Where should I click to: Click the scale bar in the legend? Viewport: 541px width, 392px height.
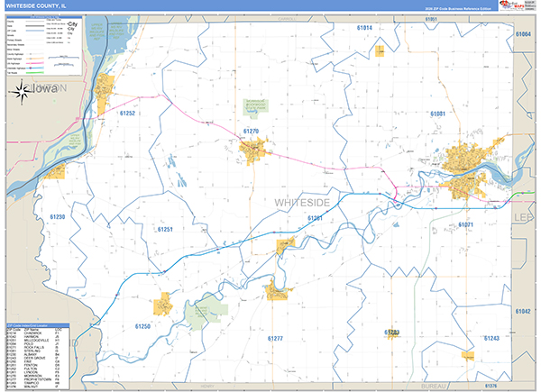pyautogui.click(x=64, y=58)
